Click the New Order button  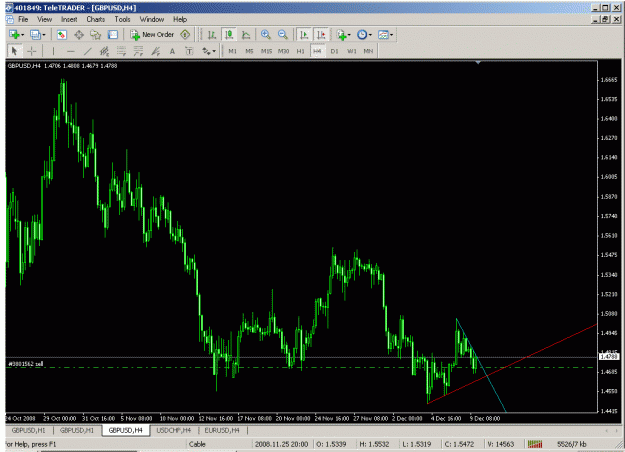point(152,35)
